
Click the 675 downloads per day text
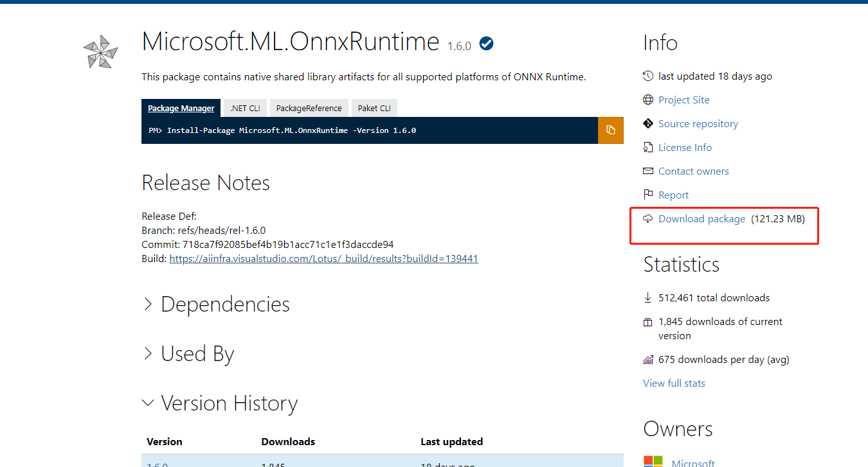(x=724, y=360)
